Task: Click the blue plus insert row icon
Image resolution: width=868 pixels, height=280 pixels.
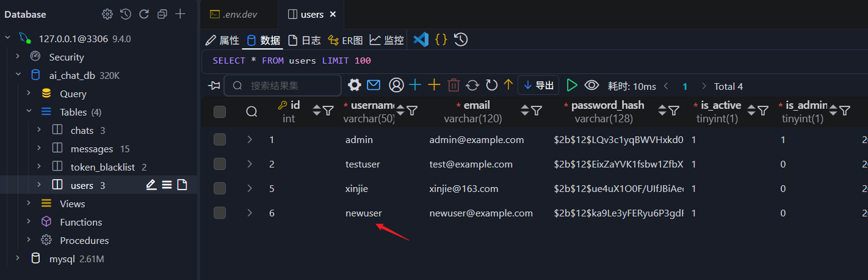Action: click(415, 85)
